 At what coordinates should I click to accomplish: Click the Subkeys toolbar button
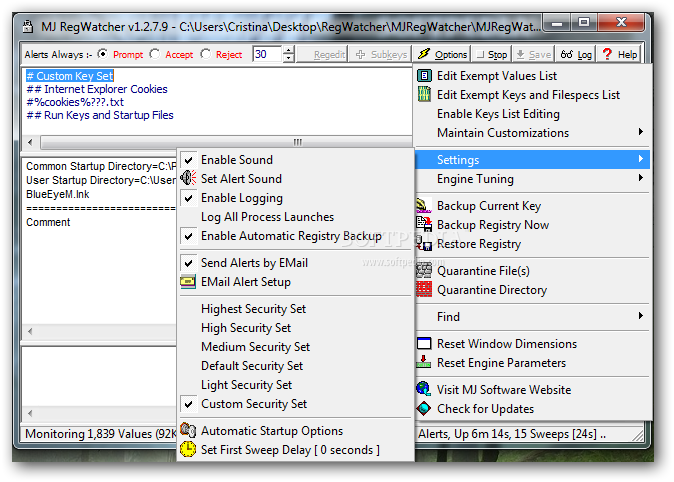tap(380, 54)
